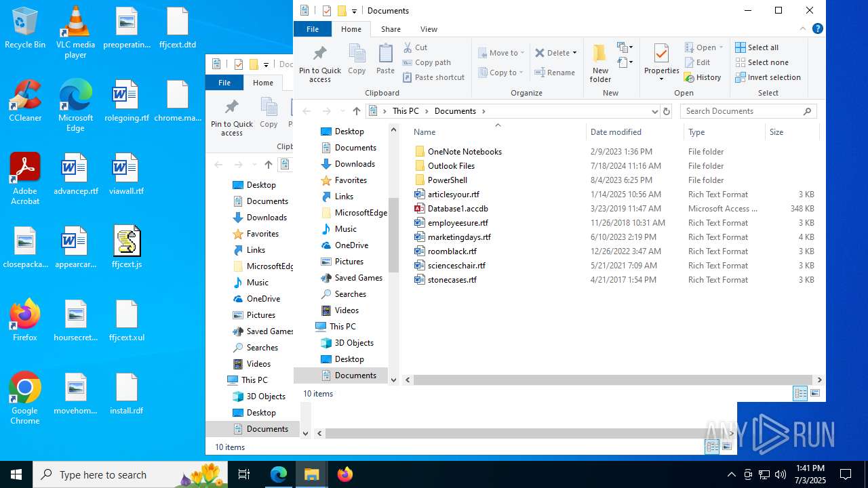The height and width of the screenshot is (488, 868).
Task: Click Invert selection in the ribbon
Action: coord(768,77)
